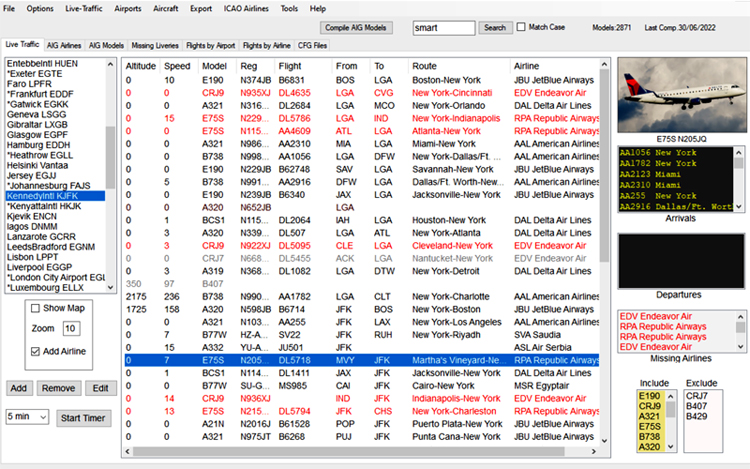The image size is (750, 469).
Task: Select CRJ7 in the Exclude list
Action: [696, 396]
